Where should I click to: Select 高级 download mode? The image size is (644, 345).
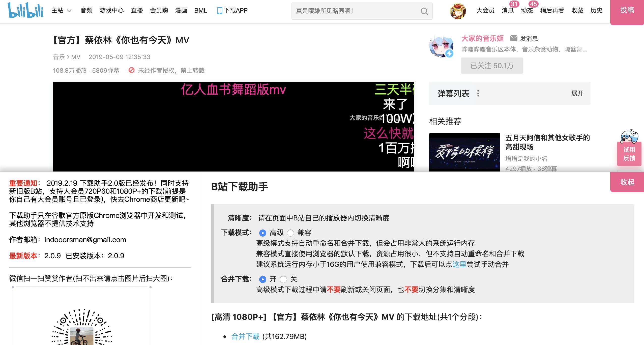[262, 233]
